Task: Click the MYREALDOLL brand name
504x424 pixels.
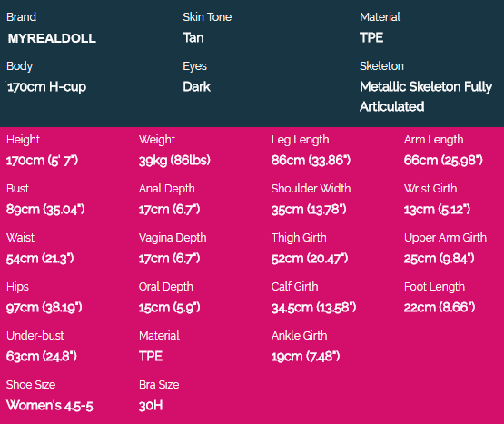Action: (x=52, y=38)
